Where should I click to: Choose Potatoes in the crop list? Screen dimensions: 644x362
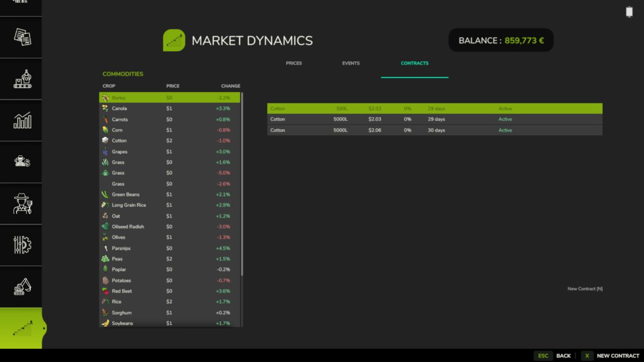point(170,281)
